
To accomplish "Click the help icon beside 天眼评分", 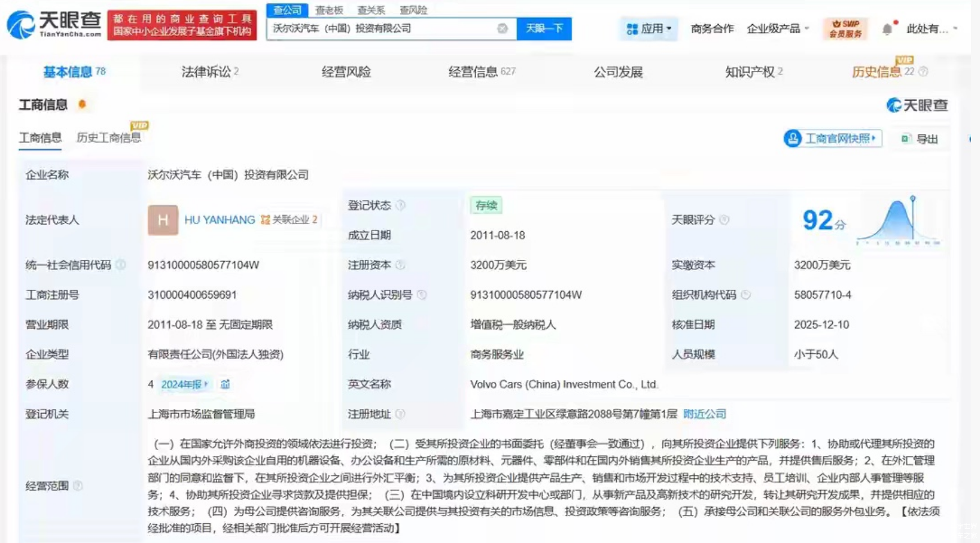I will (x=724, y=220).
